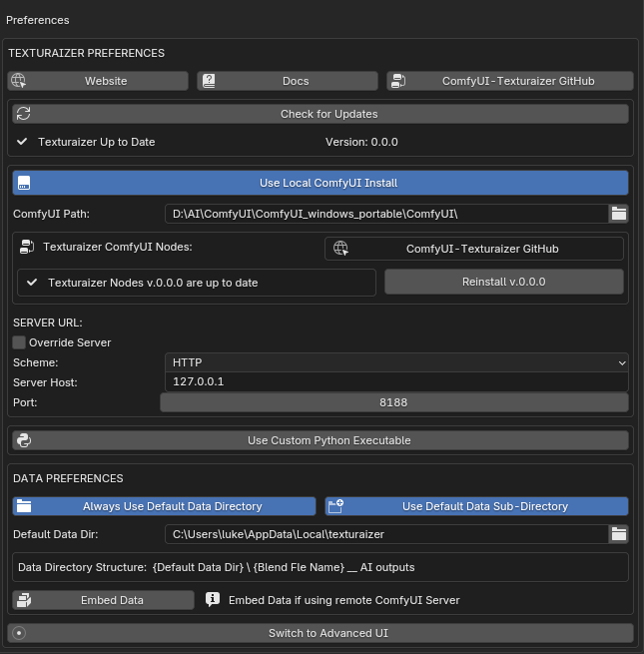Click the SERVER URL heading
The width and height of the screenshot is (644, 654).
(x=48, y=323)
